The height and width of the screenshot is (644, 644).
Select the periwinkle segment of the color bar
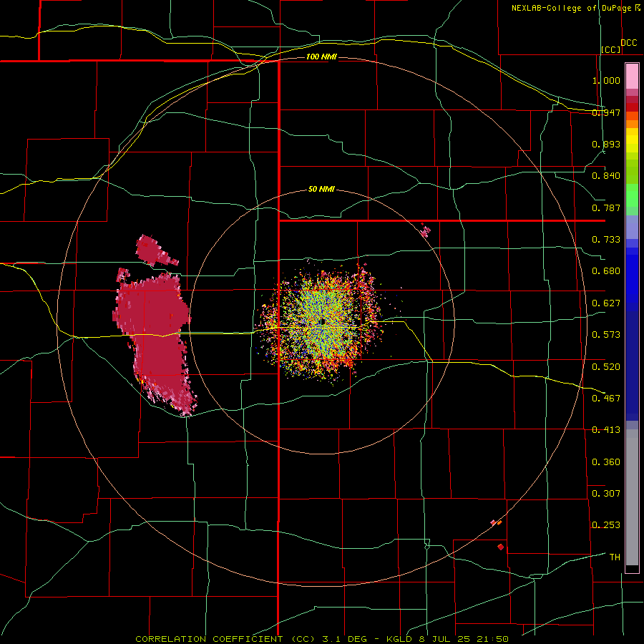(632, 228)
